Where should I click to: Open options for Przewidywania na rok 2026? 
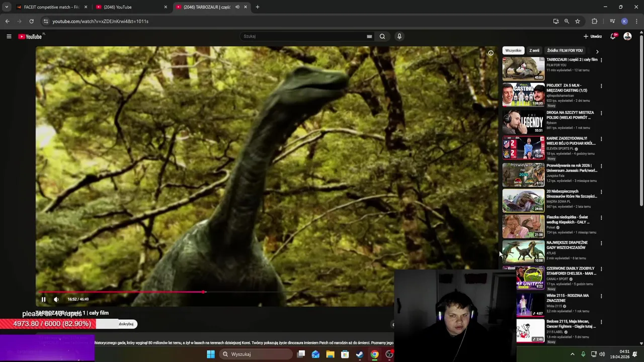[601, 166]
